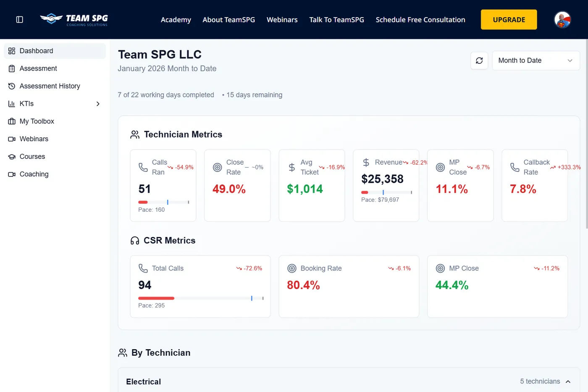Image resolution: width=588 pixels, height=392 pixels.
Task: Click the My Toolbox briefcase icon
Action: click(12, 121)
